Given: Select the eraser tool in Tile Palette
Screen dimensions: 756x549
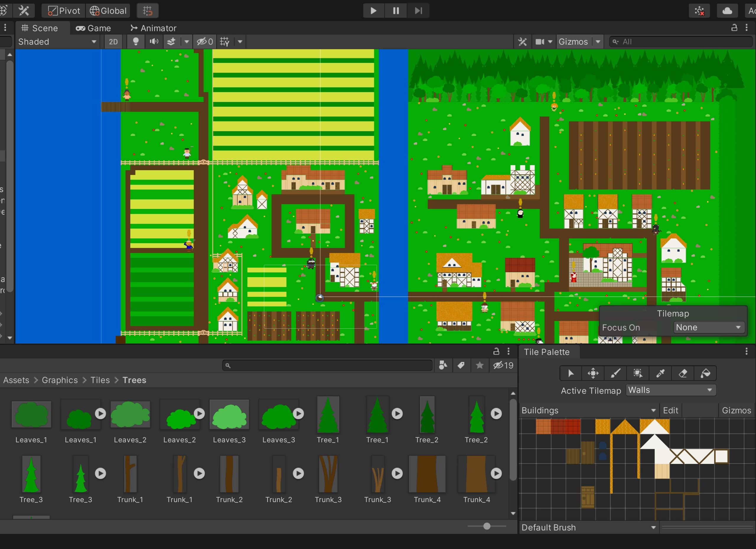Looking at the screenshot, I should (683, 373).
